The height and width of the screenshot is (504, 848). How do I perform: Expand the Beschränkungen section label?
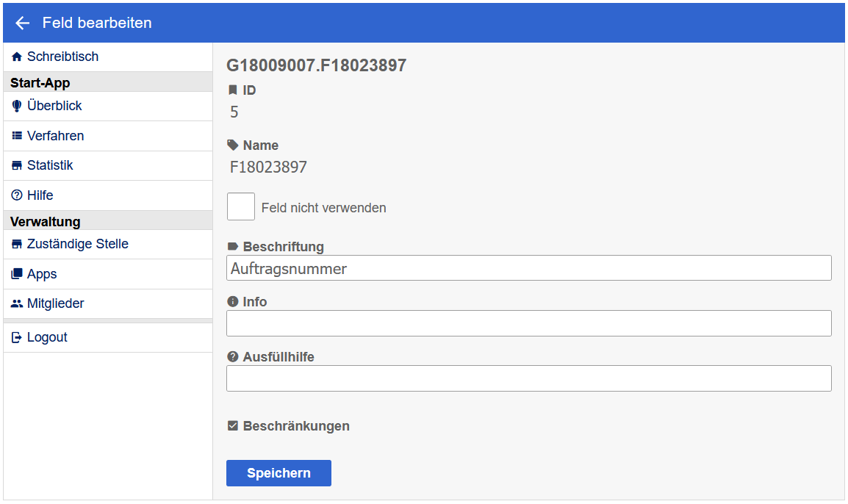296,426
